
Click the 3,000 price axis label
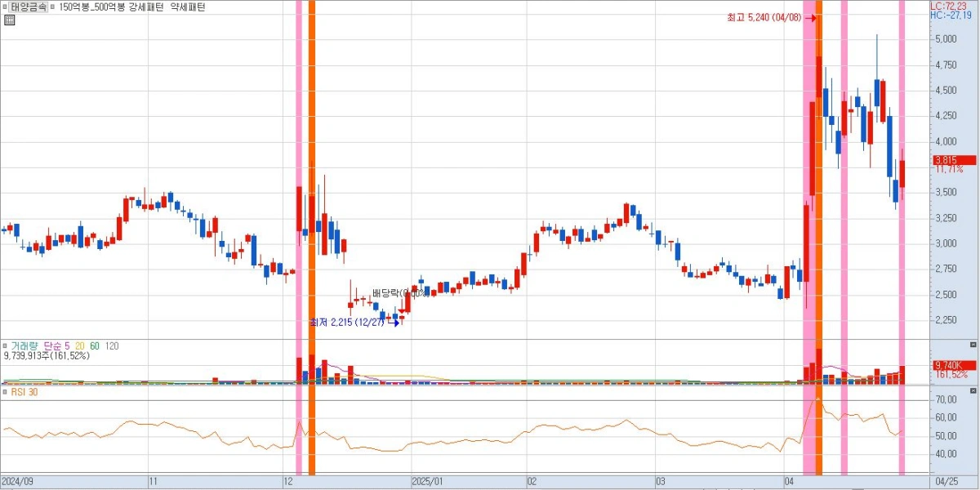click(946, 243)
